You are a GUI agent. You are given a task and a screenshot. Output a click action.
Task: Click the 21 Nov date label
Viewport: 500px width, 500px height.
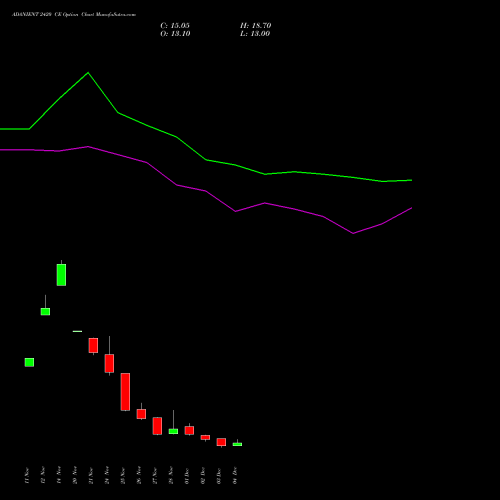(x=91, y=476)
